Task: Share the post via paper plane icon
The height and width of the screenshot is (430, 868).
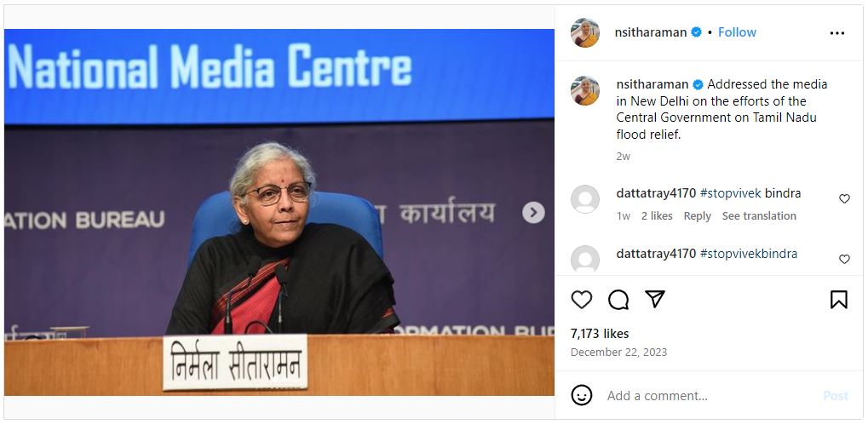Action: click(655, 299)
